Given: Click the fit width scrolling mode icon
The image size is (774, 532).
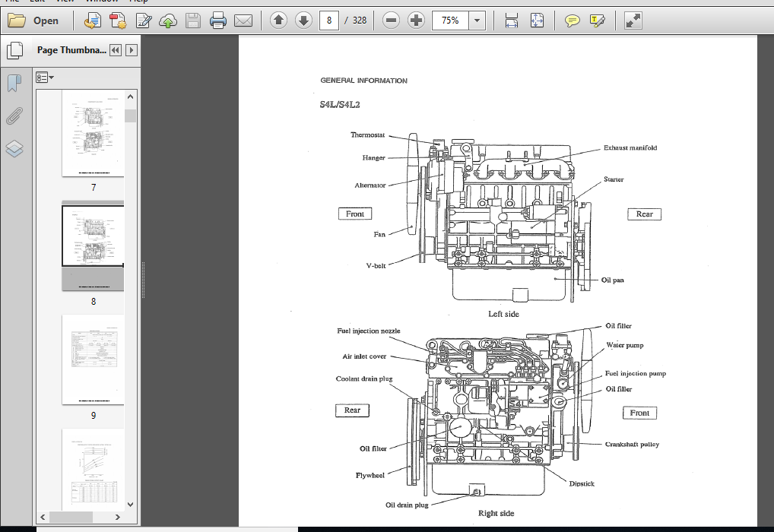Looking at the screenshot, I should coord(512,21).
